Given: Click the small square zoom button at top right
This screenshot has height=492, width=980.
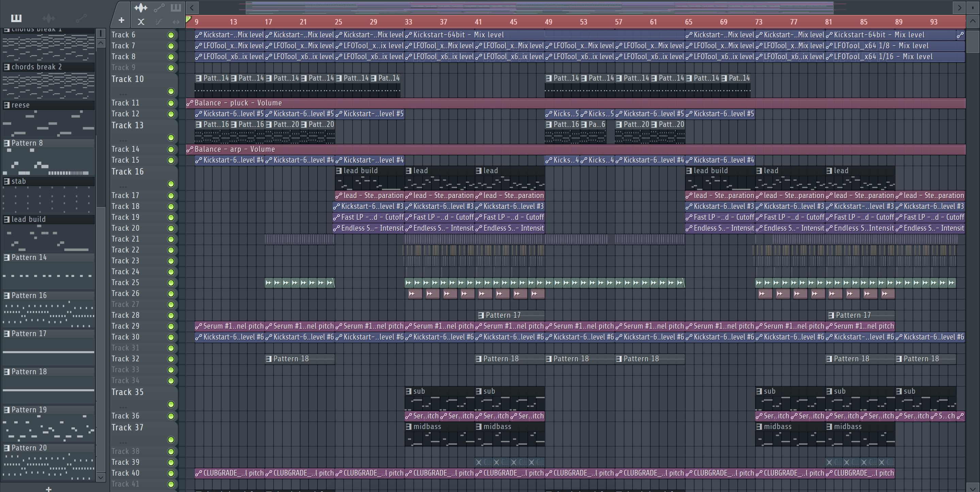Looking at the screenshot, I should (973, 7).
